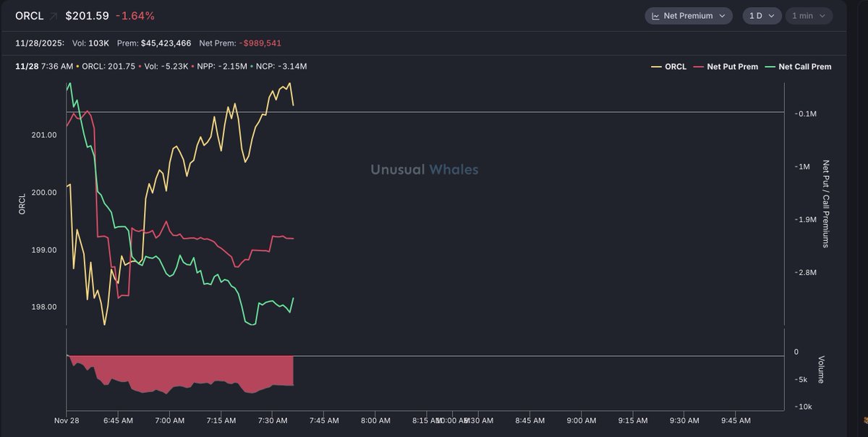Viewport: 868px width, 437px height.
Task: Toggle Net Put Prem legend series
Action: point(732,67)
